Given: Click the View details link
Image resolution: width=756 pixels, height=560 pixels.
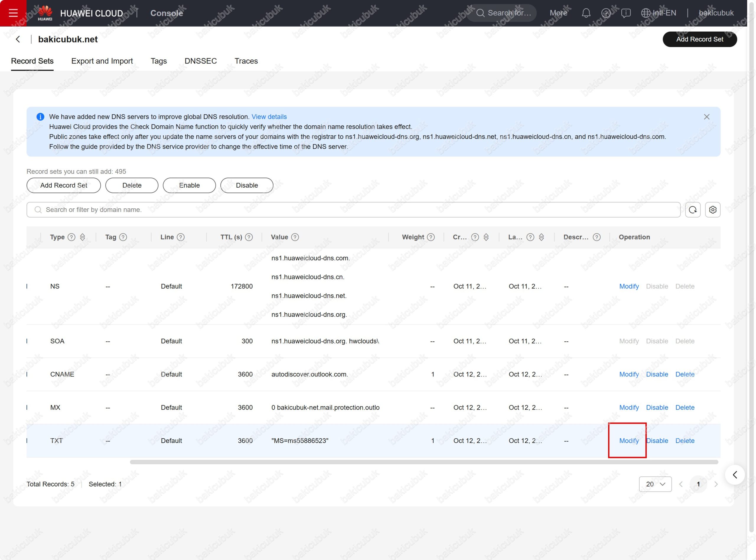Looking at the screenshot, I should click(269, 117).
